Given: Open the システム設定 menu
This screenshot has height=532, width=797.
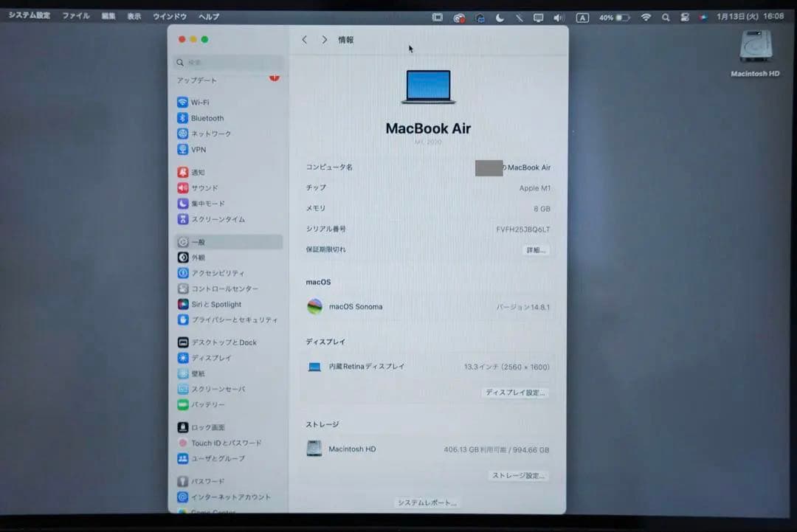Looking at the screenshot, I should point(30,15).
